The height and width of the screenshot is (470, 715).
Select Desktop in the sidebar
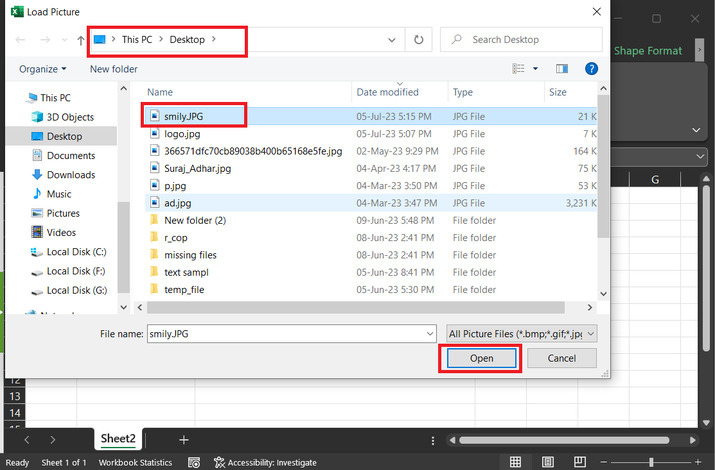62,136
